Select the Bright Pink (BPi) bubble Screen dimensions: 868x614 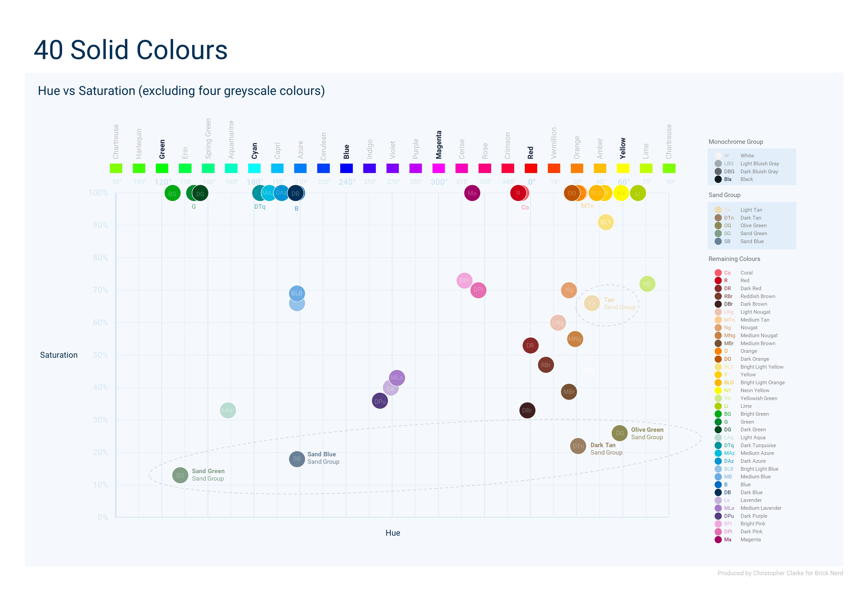pos(464,281)
